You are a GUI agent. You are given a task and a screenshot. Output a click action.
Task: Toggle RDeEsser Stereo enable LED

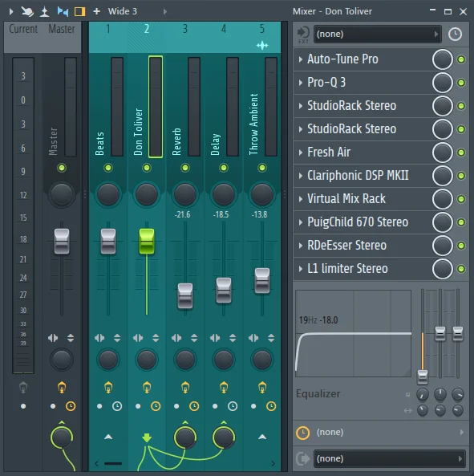point(461,246)
